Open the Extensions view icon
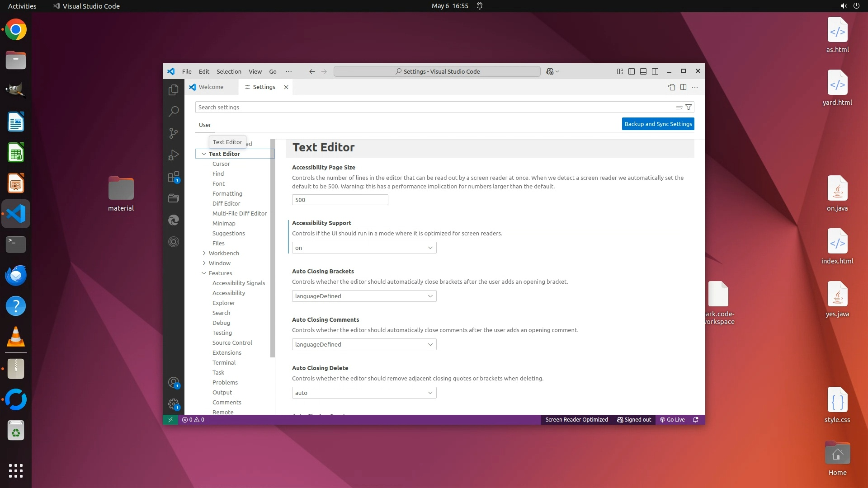 click(174, 177)
